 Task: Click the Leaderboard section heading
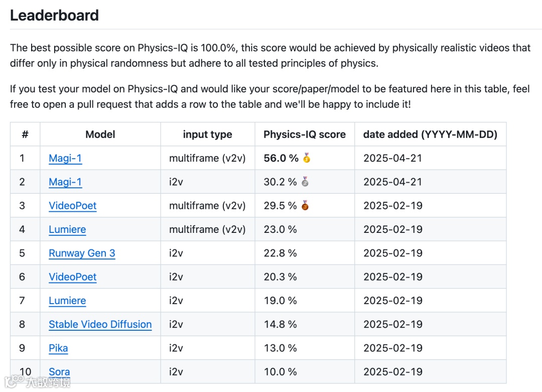(54, 15)
